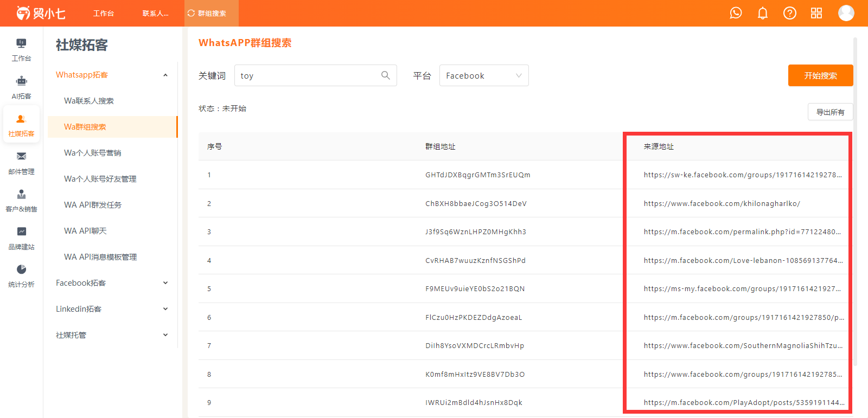Screen dimensions: 868x418
Task: Open the help question mark icon
Action: pos(790,13)
